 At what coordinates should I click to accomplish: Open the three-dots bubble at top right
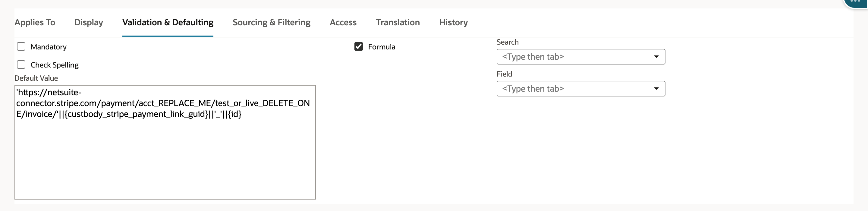coord(856,2)
